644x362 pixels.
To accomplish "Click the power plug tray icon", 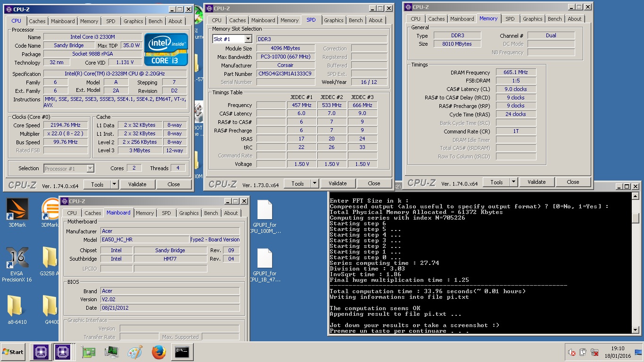I will click(583, 352).
